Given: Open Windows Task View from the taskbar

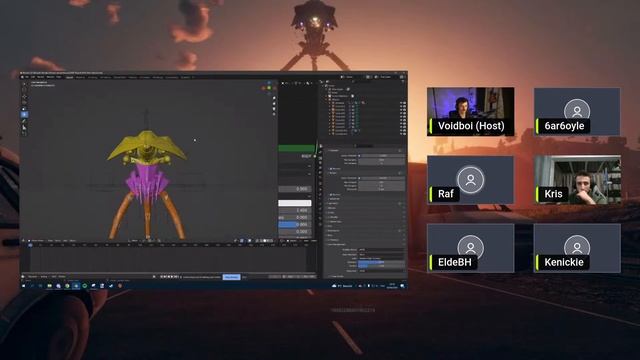Looking at the screenshot, I should (x=40, y=286).
